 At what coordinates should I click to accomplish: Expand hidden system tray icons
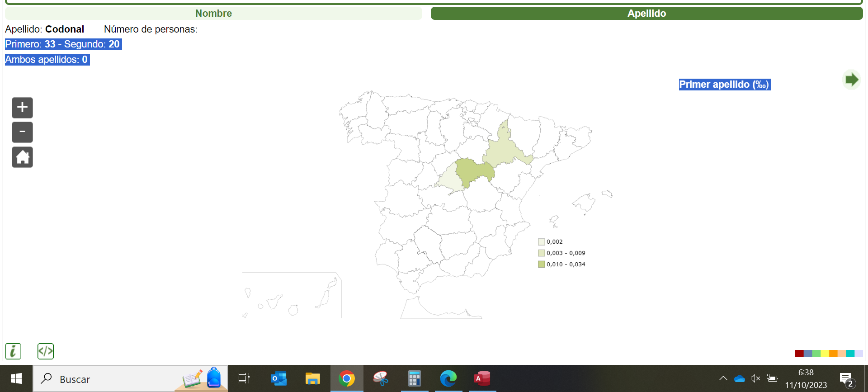(x=723, y=378)
